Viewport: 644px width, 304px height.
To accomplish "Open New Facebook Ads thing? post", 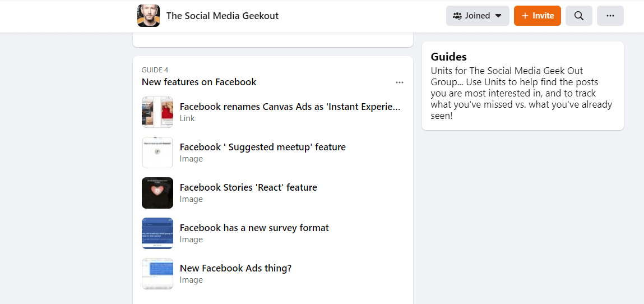I will coord(235,268).
